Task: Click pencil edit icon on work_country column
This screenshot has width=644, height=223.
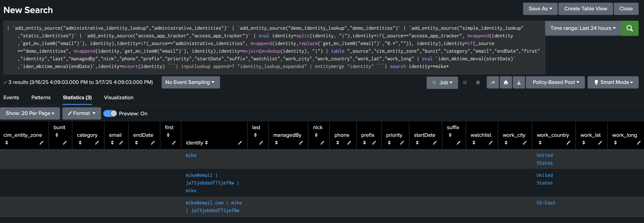Action: click(x=568, y=143)
